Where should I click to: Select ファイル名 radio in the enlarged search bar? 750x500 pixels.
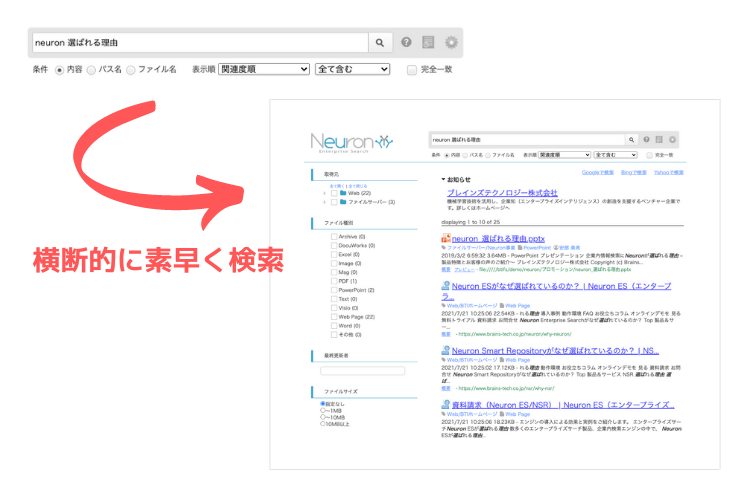coord(131,70)
